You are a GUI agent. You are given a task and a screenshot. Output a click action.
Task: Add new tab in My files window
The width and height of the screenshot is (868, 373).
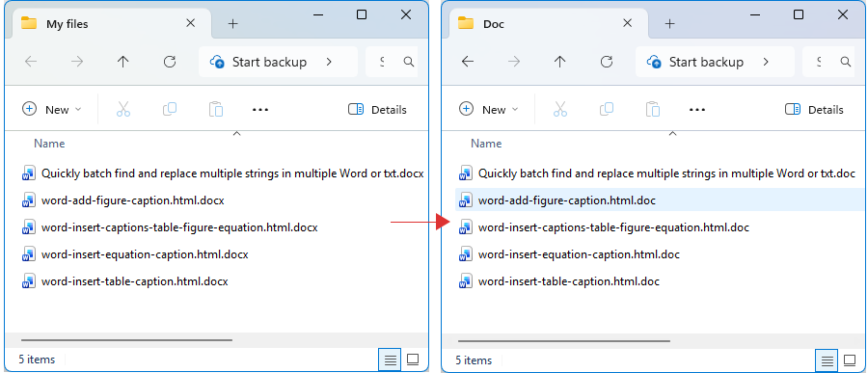233,23
